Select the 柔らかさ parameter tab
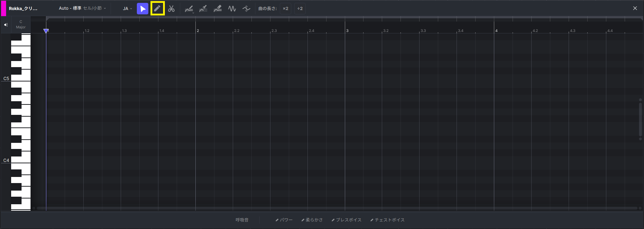Screen dimensions: 644x229 [x=312, y=220]
